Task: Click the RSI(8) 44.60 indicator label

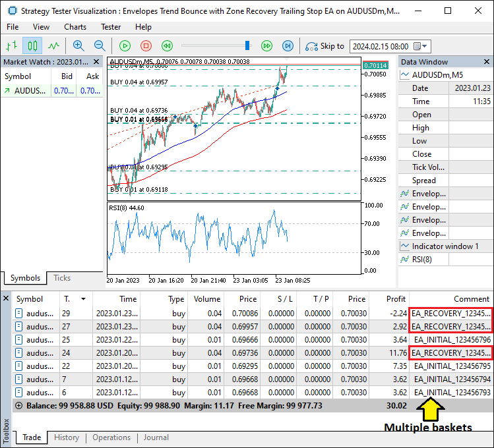Action: click(127, 208)
